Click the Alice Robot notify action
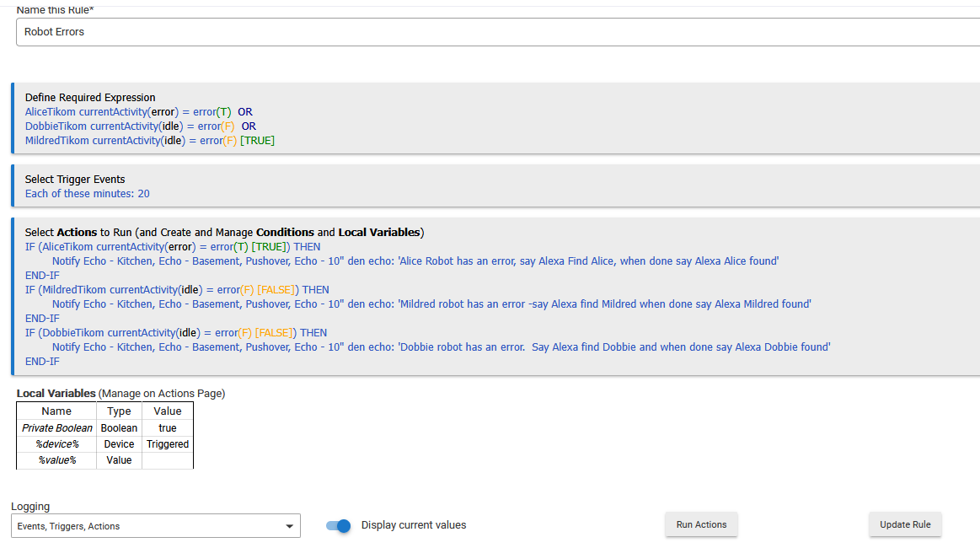Screen dimensions: 980x548 [415, 261]
